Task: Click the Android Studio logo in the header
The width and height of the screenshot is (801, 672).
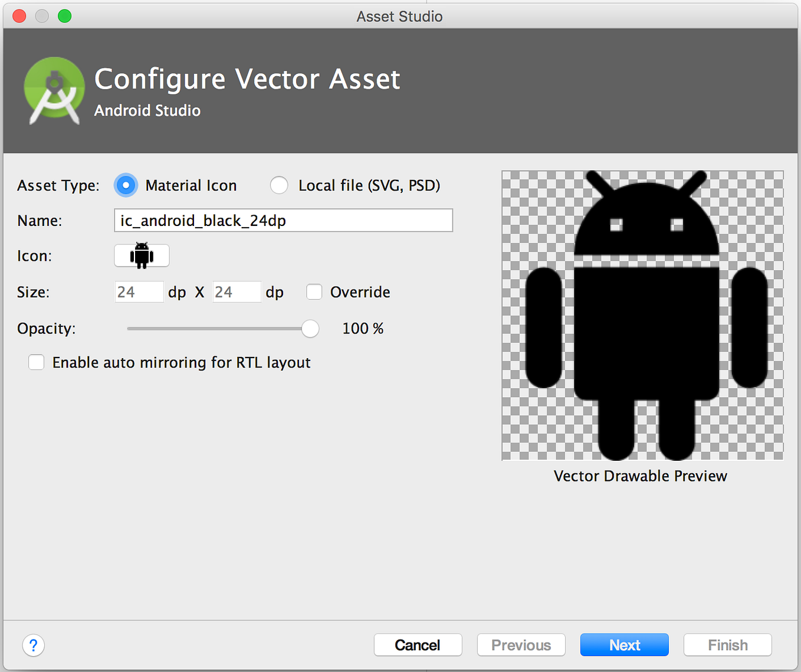Action: point(54,90)
